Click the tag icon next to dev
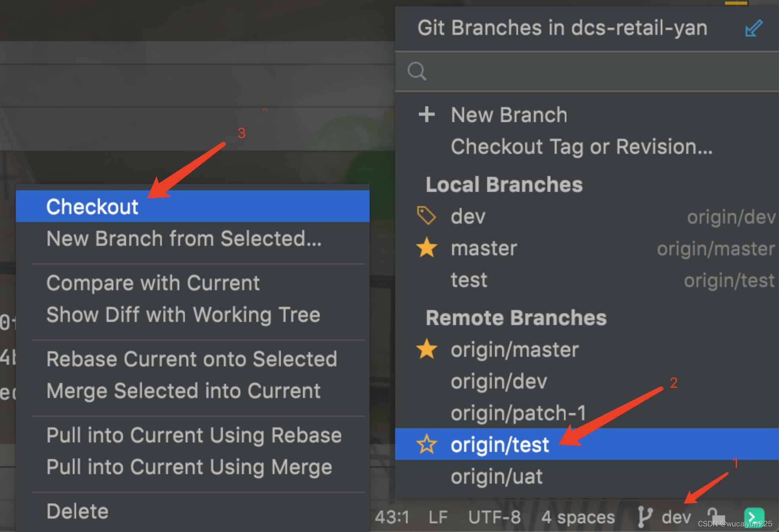The width and height of the screenshot is (779, 532). (x=426, y=216)
